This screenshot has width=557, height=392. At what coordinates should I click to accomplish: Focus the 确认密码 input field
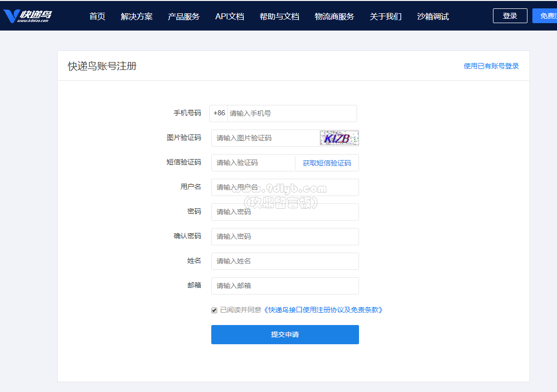click(x=285, y=236)
